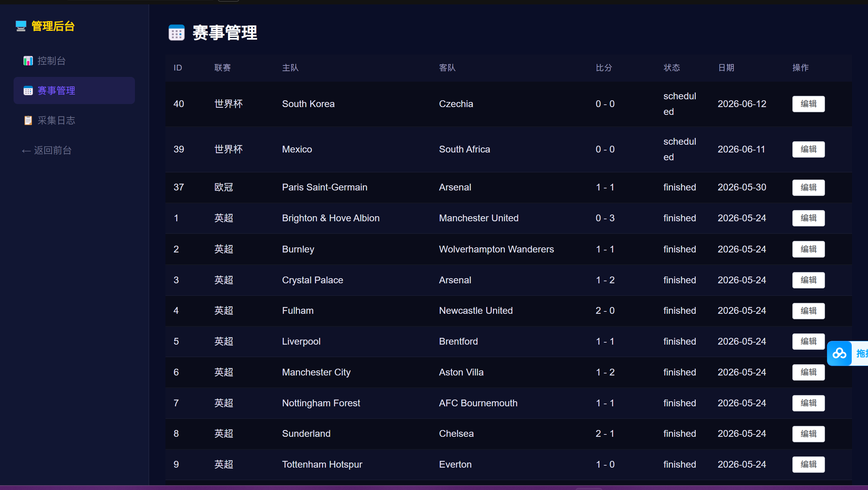Click finished status for Liverpool match
868x490 pixels.
tap(680, 342)
